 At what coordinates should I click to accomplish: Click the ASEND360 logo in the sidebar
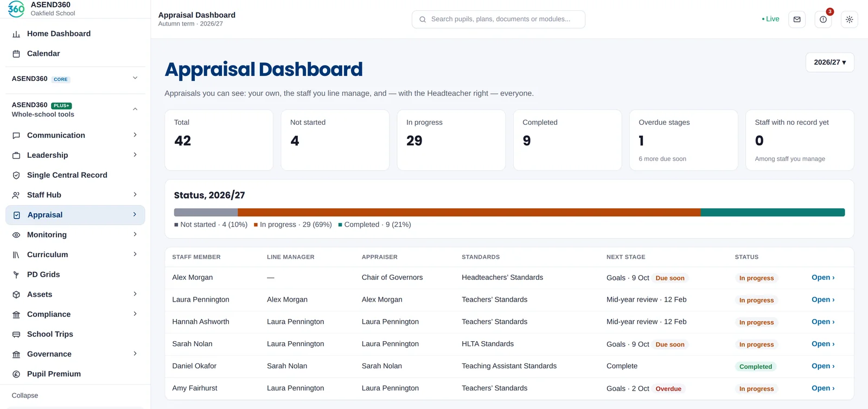(16, 9)
